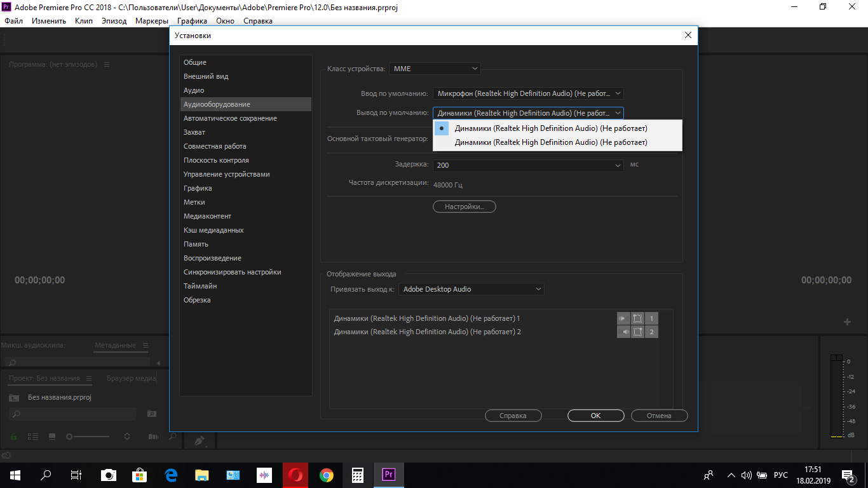Collapse Вывод по умолчанию dropdown

(x=529, y=113)
